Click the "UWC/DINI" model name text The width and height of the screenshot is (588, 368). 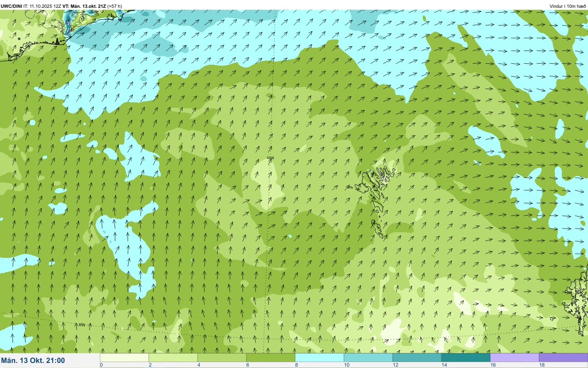(11, 6)
